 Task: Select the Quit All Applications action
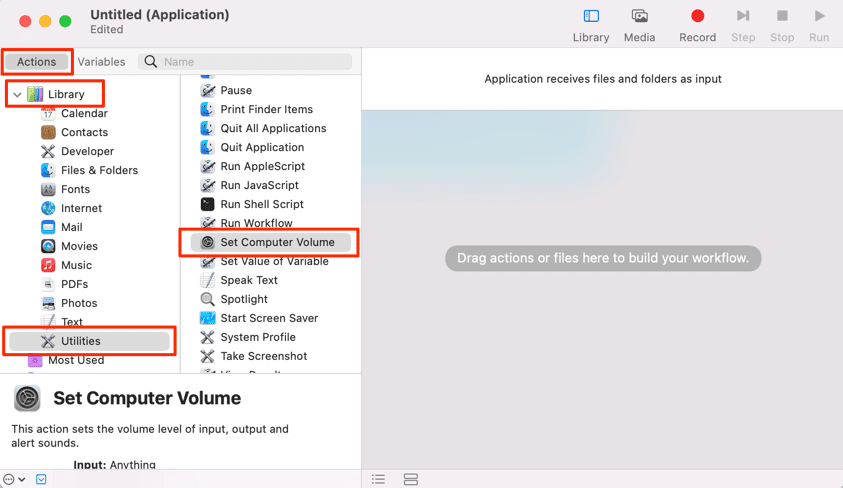point(263,128)
